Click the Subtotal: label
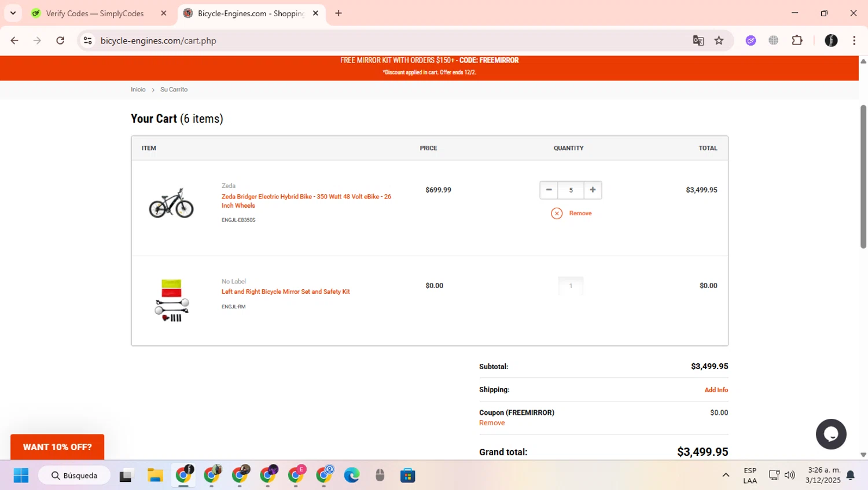The width and height of the screenshot is (868, 490). click(494, 367)
